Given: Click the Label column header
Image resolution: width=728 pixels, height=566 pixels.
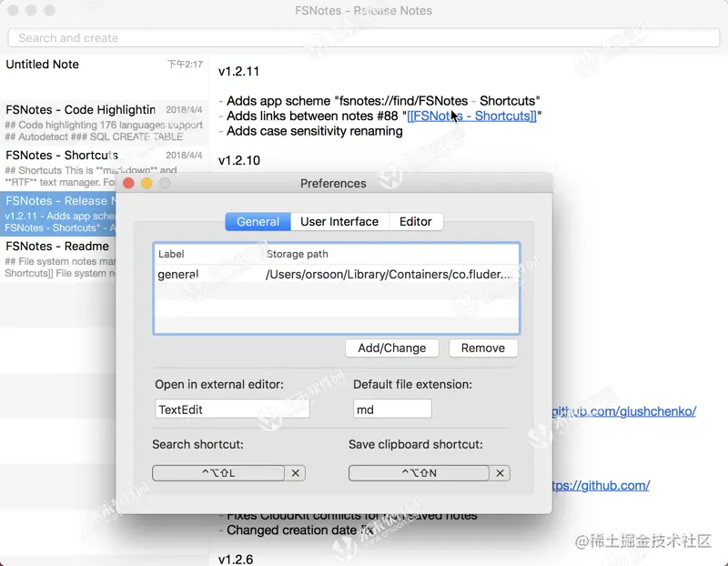Looking at the screenshot, I should [171, 254].
